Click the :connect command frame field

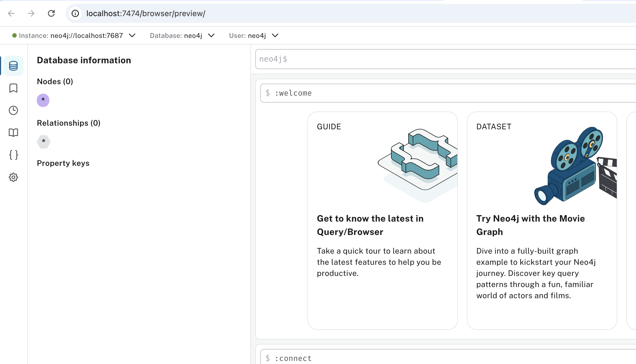[448, 357]
